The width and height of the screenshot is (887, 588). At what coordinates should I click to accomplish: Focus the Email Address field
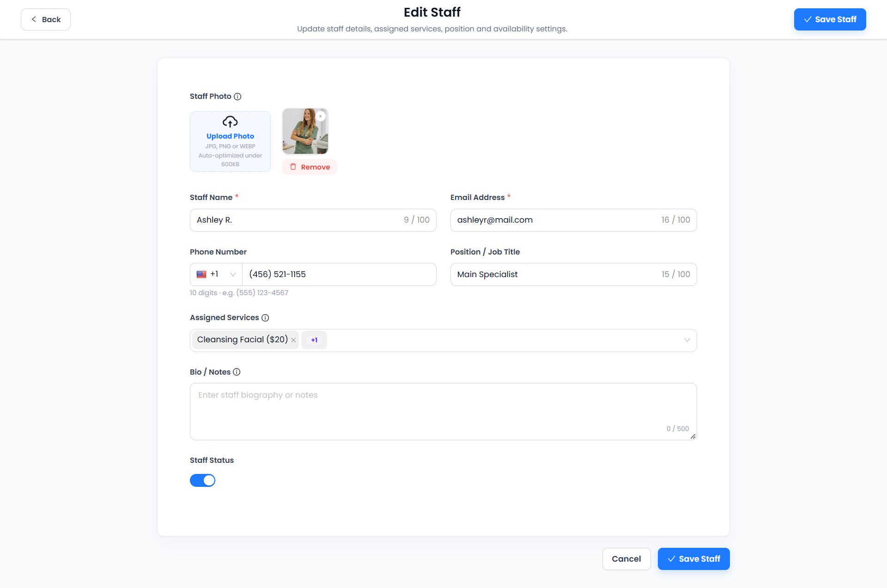click(x=573, y=220)
